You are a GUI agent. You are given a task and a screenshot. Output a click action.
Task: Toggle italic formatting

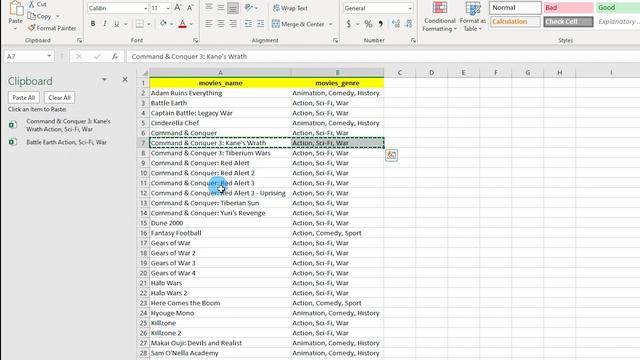tap(105, 24)
